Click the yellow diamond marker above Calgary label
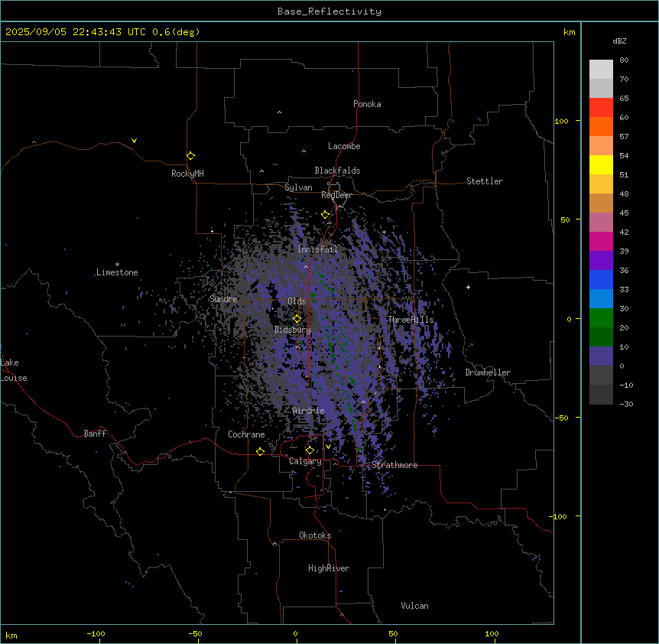The height and width of the screenshot is (644, 659). click(310, 450)
